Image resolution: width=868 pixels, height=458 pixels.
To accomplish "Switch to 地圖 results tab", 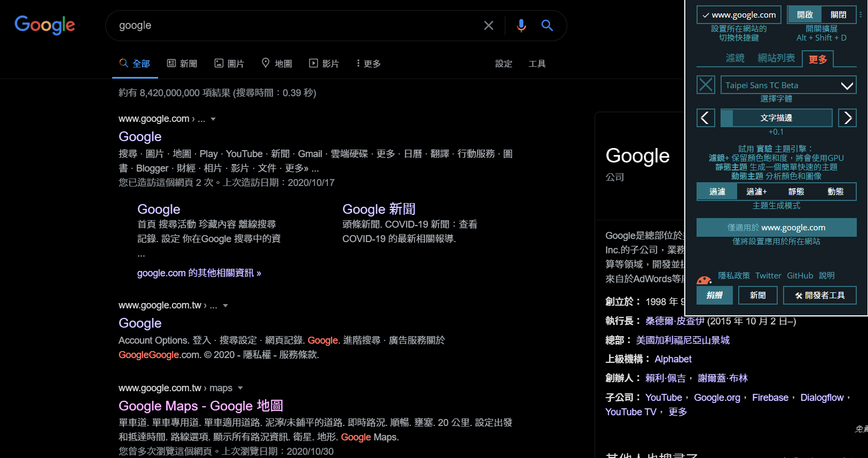I will (277, 64).
